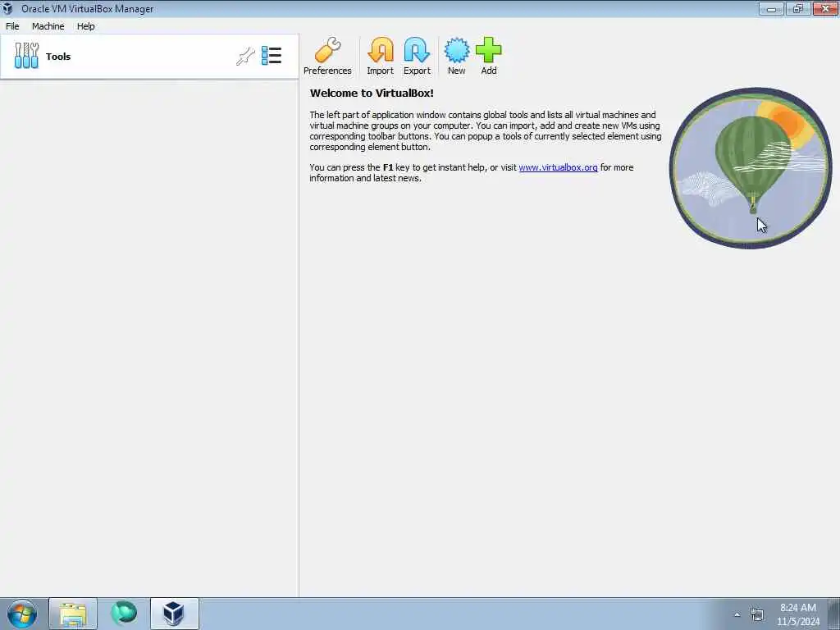Click the Welcome to VirtualBox! heading

[x=372, y=94]
